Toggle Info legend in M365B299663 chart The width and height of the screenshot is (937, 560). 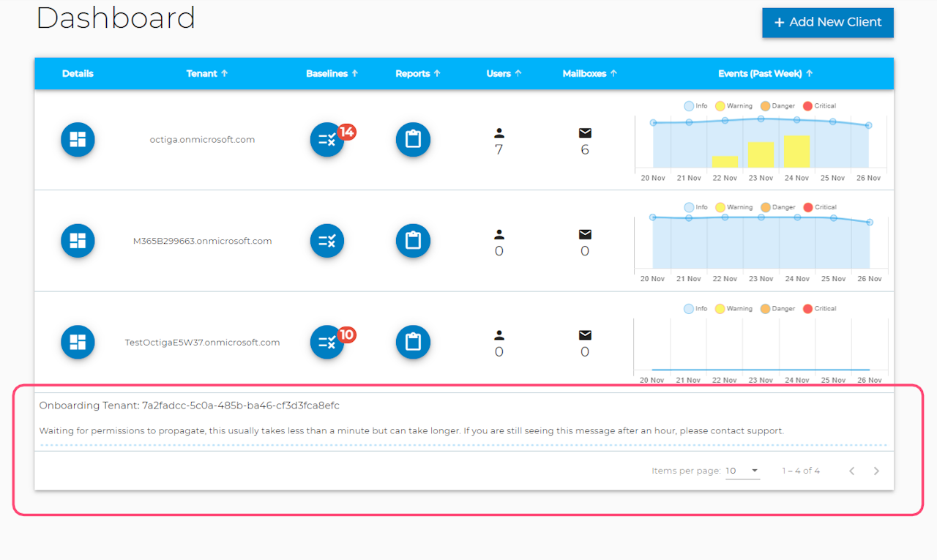pos(695,207)
